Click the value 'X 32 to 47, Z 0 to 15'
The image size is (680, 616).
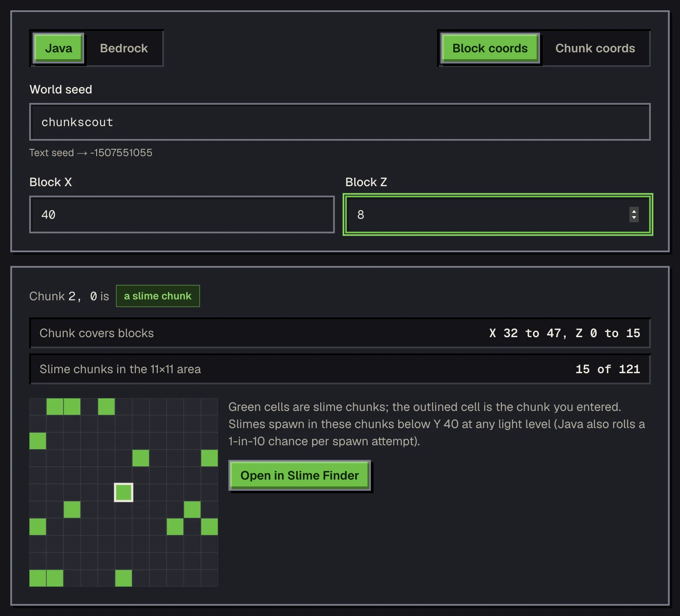pyautogui.click(x=565, y=333)
